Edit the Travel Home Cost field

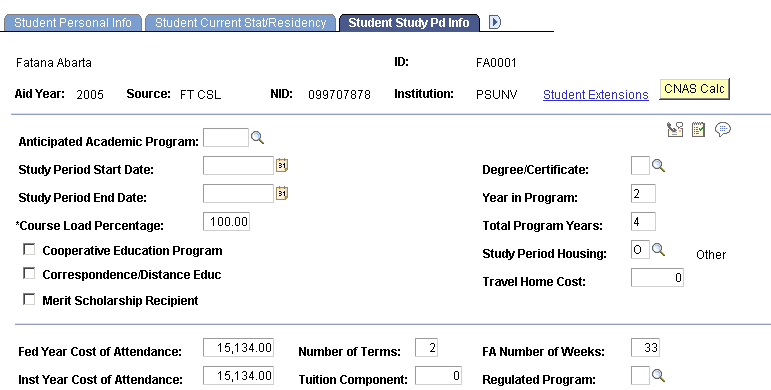657,278
